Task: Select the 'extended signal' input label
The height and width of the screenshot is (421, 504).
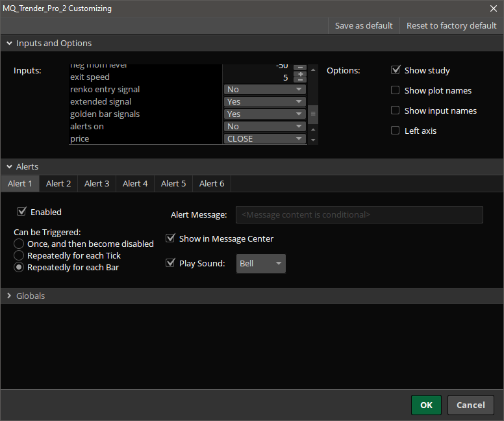Action: pos(101,101)
